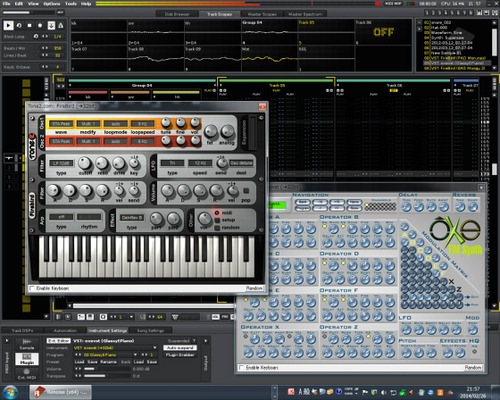Screen dimensions: 500x400
Task: Open the Options menu
Action: click(x=52, y=4)
